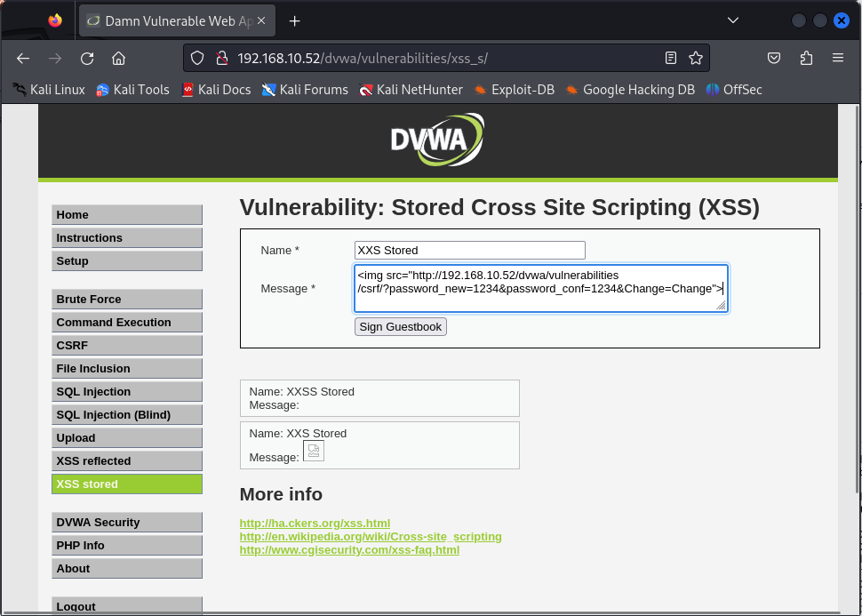Open the extensions puzzle icon
Screen dimensions: 862x616
click(806, 59)
